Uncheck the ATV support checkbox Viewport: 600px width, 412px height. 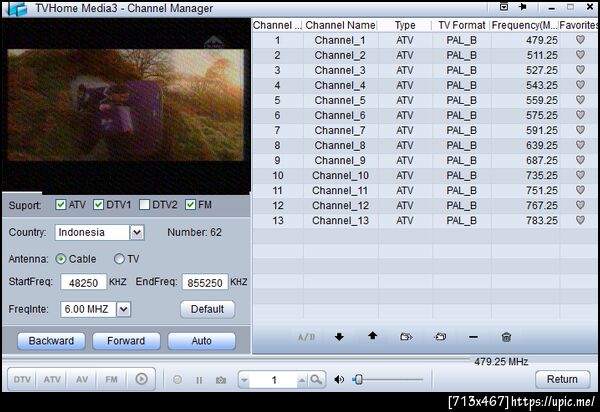tap(60, 205)
